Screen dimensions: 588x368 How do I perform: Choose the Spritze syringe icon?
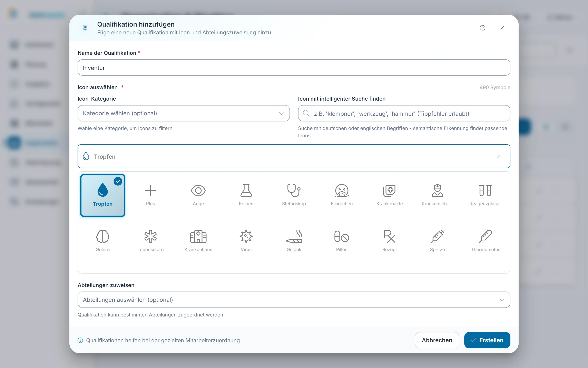[x=437, y=241]
